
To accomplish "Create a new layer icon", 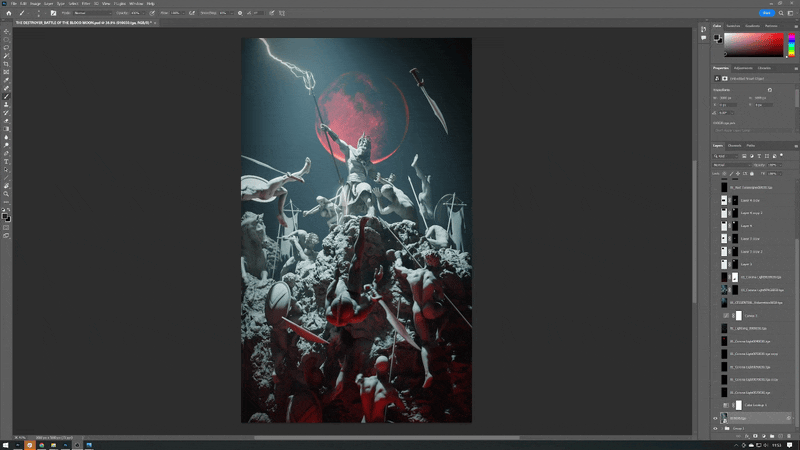I will click(x=780, y=436).
